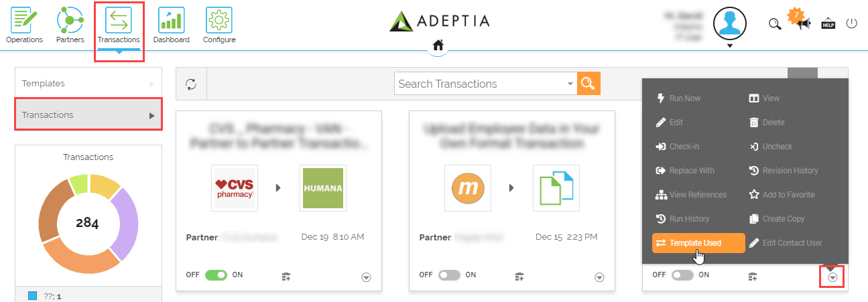Image resolution: width=868 pixels, height=302 pixels.
Task: Open the Search Transactions dropdown arrow
Action: (570, 84)
